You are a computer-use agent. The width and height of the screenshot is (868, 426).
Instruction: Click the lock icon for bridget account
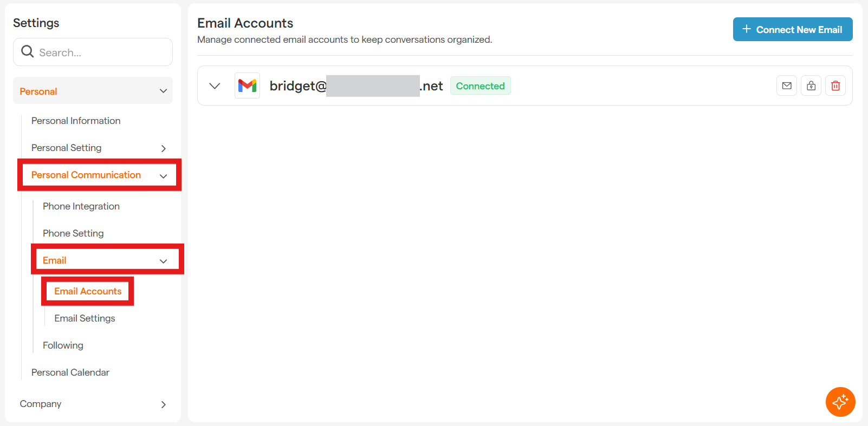coord(811,86)
